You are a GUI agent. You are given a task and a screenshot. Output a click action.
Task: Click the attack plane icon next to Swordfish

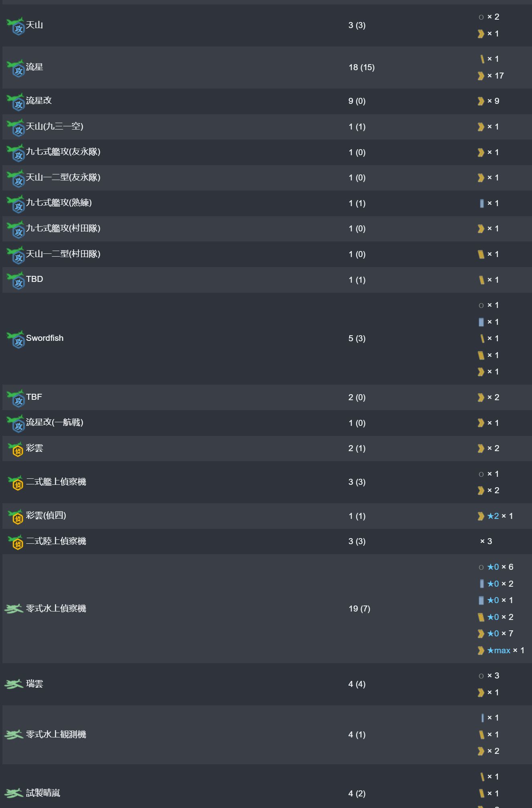point(16,339)
